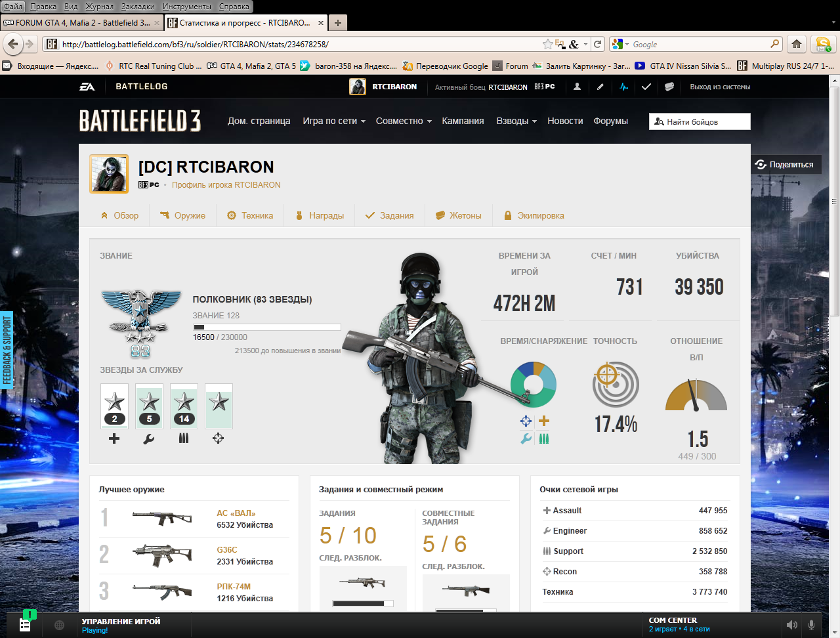Screen dimensions: 840x638
Task: Open the Профиль игрока RTCIBARON link
Action: point(226,185)
